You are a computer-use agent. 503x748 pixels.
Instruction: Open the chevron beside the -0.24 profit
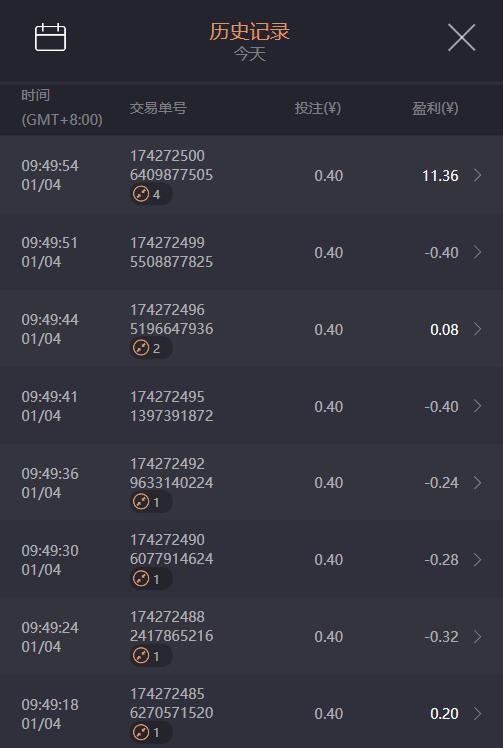(x=477, y=483)
